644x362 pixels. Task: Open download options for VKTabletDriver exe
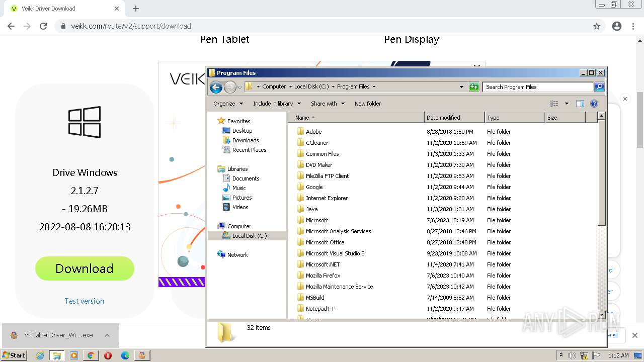tap(107, 335)
